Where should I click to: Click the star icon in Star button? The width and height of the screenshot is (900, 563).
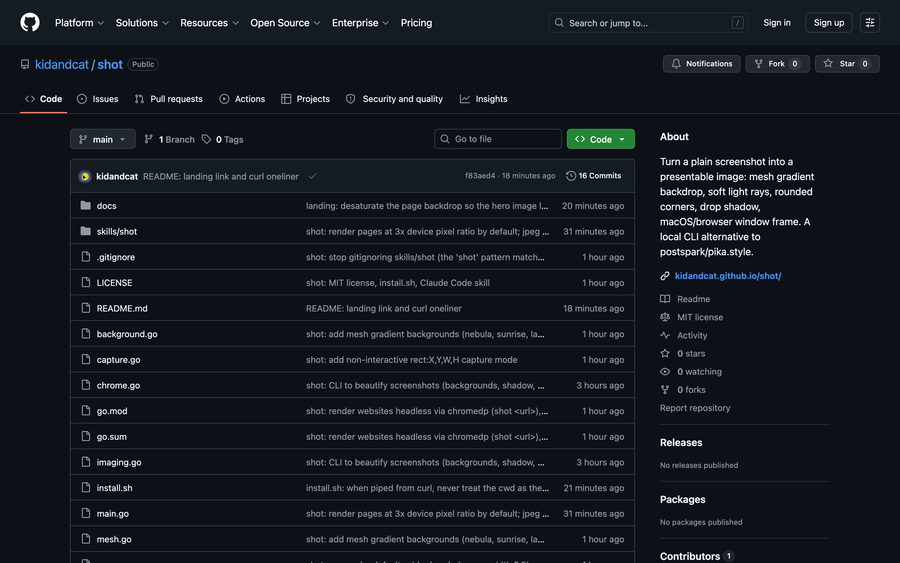tap(828, 64)
